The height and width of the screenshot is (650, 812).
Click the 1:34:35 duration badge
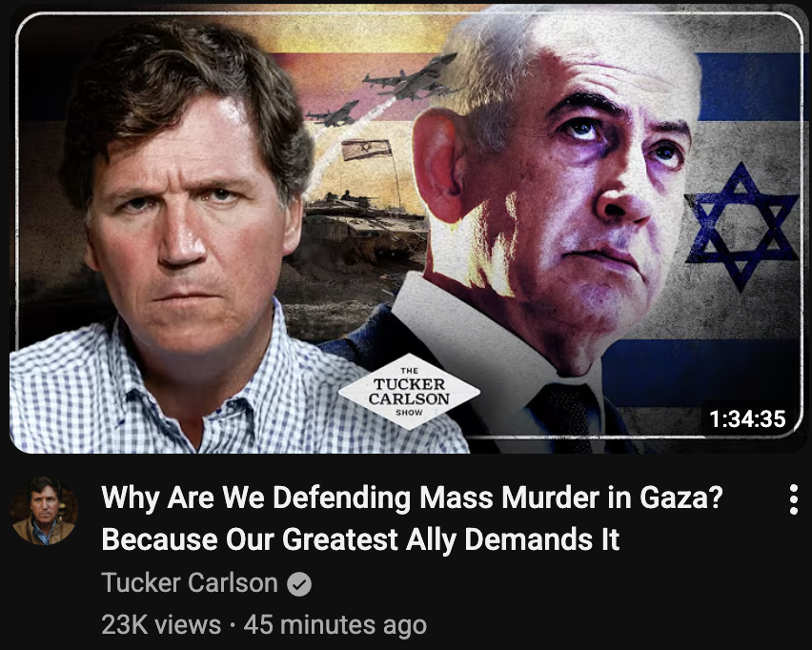point(747,419)
